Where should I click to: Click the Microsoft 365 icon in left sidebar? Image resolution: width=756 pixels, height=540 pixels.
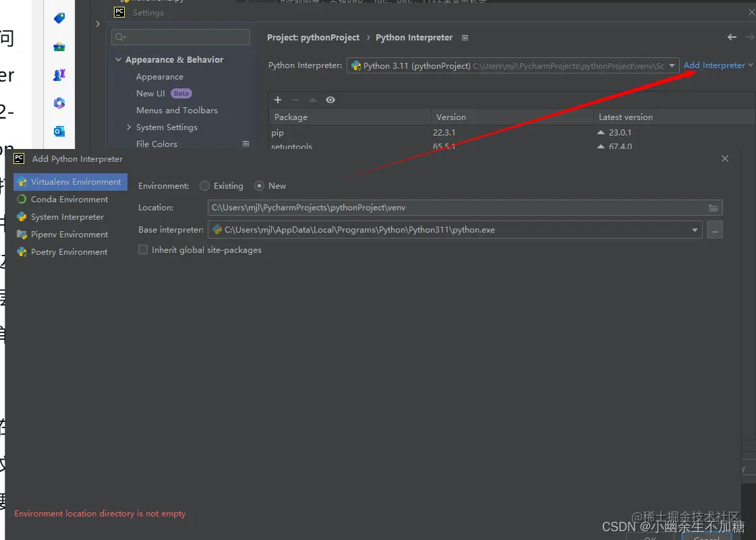59,102
